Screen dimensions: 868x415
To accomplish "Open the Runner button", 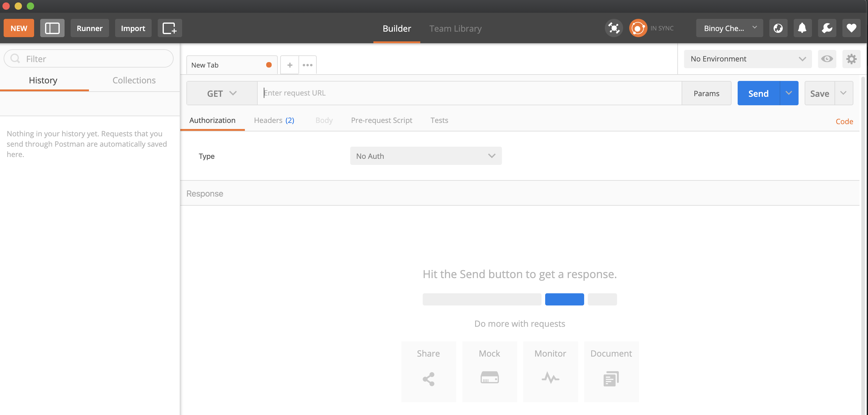I will [90, 28].
